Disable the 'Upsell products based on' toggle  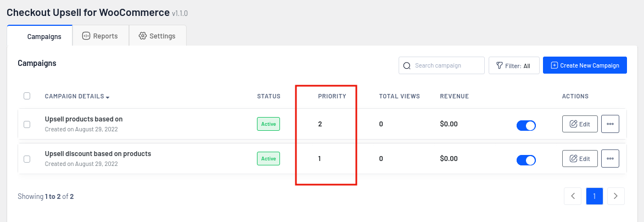(526, 125)
